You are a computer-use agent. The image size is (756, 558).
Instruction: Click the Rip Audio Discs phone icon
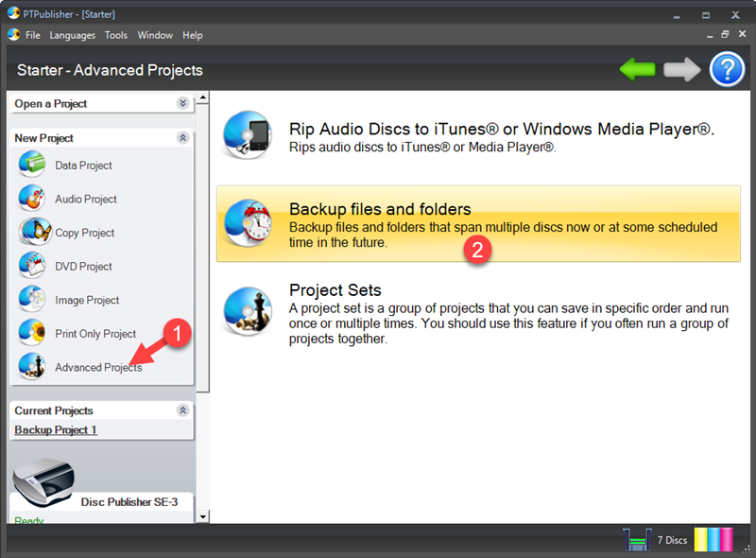[x=248, y=134]
